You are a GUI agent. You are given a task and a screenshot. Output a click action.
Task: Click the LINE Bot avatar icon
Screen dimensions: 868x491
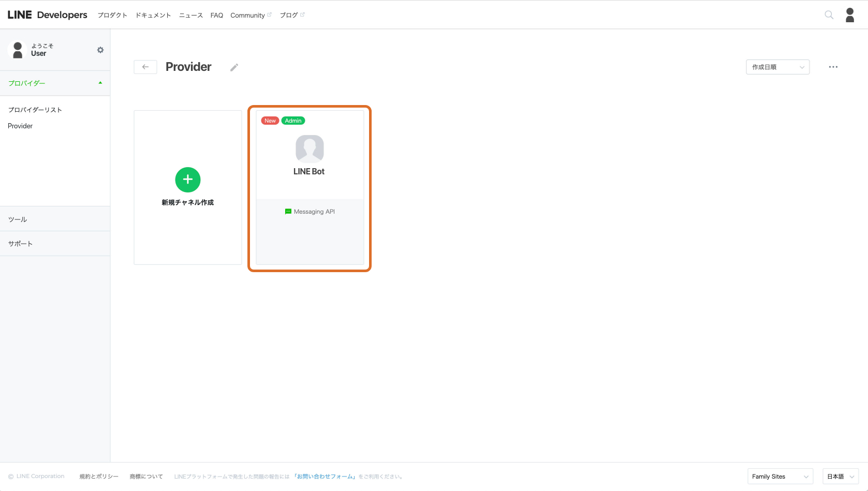coord(310,149)
